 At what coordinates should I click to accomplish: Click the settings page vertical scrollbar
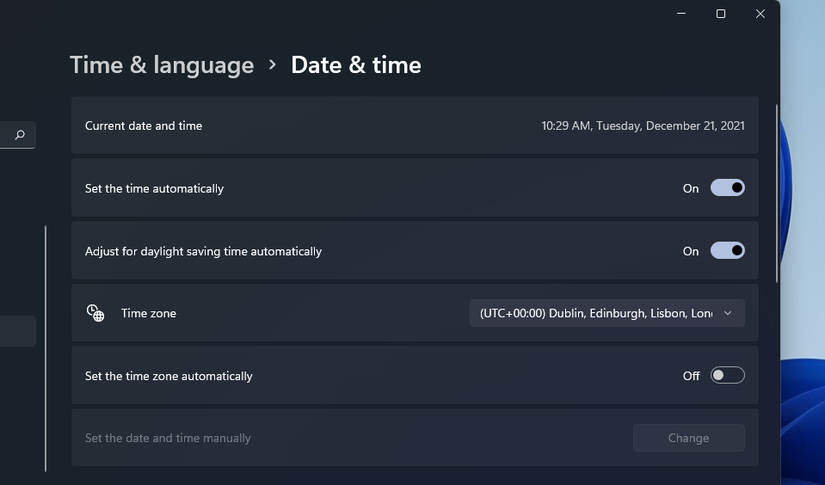(x=778, y=190)
